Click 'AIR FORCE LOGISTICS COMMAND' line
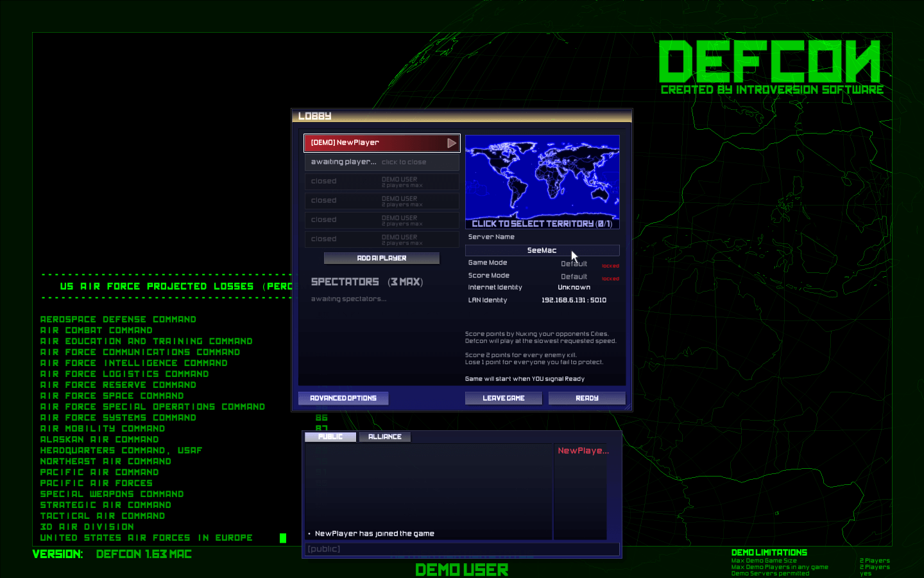The image size is (924, 578). pos(124,374)
